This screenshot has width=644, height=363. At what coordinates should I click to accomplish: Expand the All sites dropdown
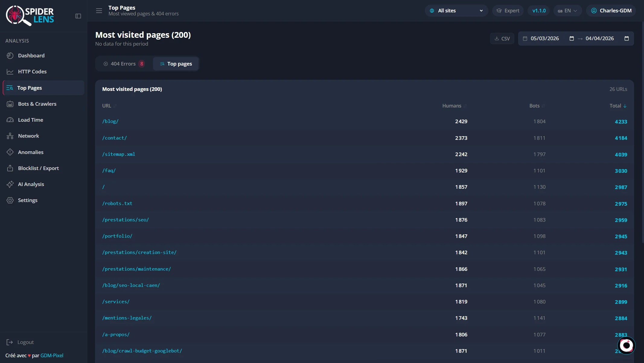456,11
